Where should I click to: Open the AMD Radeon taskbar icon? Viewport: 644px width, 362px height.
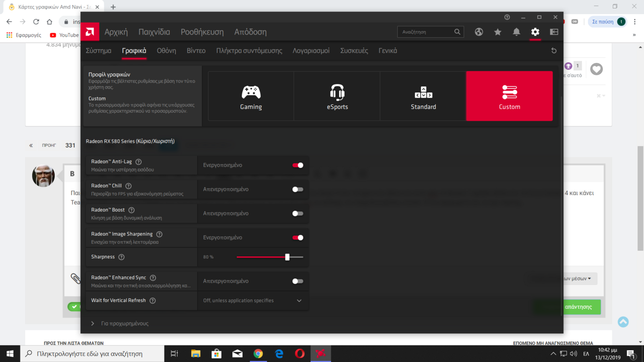click(x=320, y=353)
